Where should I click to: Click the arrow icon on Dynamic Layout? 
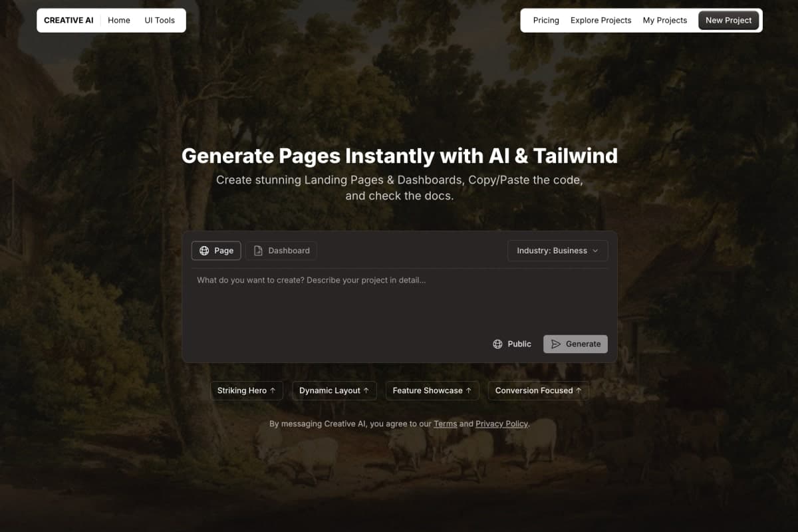(x=366, y=390)
